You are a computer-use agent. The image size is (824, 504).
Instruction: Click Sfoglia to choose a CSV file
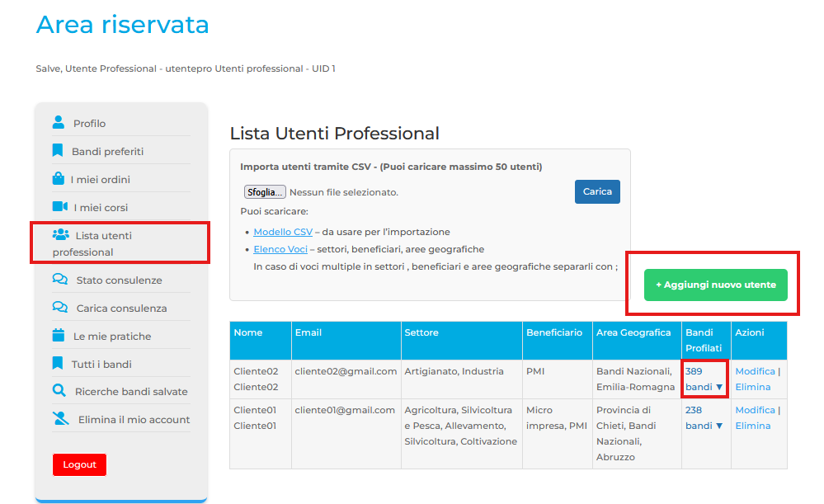[x=265, y=192]
